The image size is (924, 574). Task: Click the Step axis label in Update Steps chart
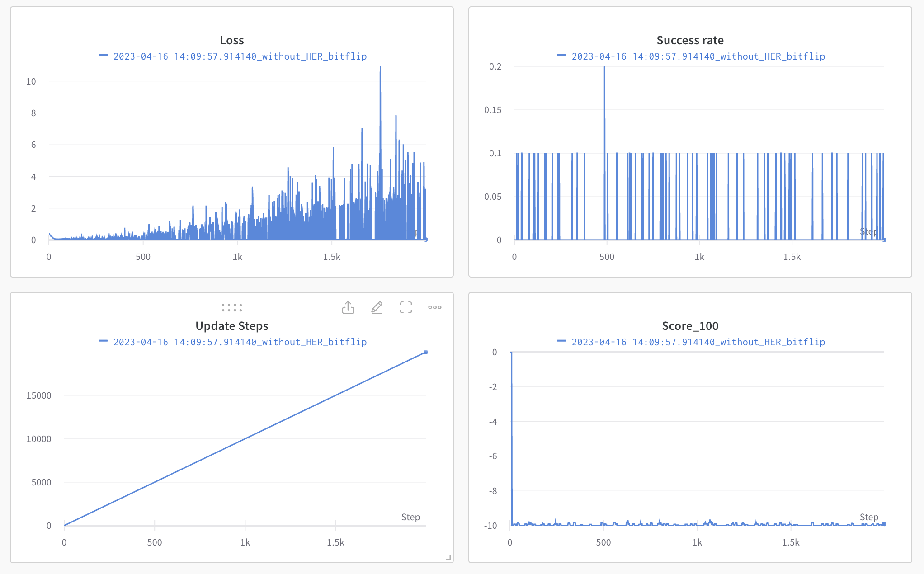click(x=410, y=517)
